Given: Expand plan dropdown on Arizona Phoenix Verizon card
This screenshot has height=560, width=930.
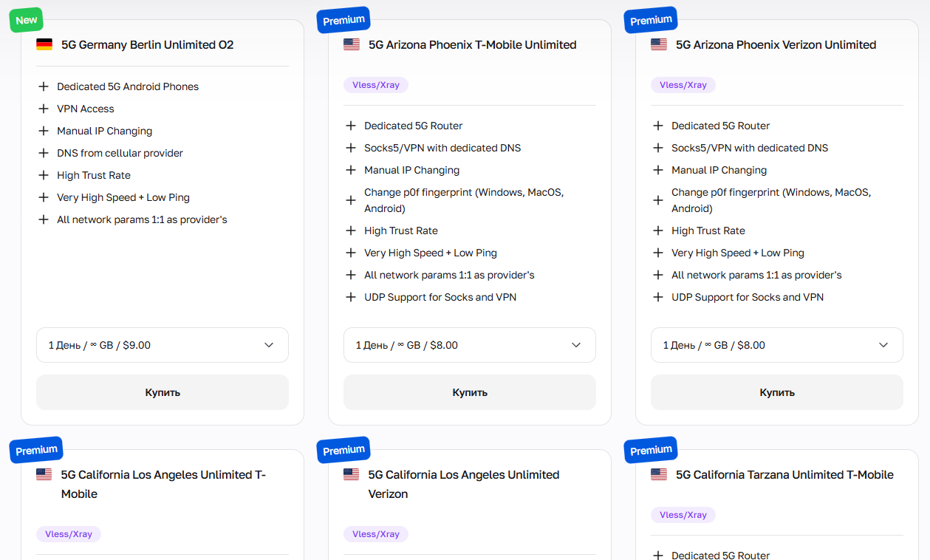Looking at the screenshot, I should [777, 345].
